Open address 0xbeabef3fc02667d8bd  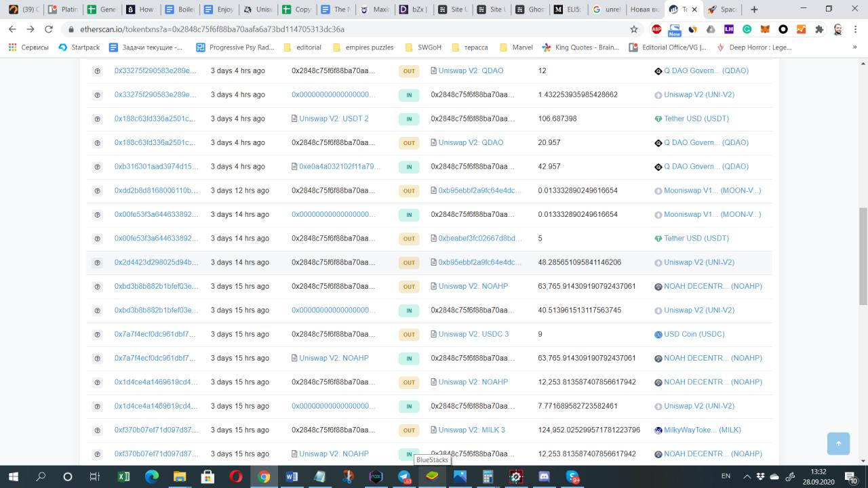pos(481,239)
